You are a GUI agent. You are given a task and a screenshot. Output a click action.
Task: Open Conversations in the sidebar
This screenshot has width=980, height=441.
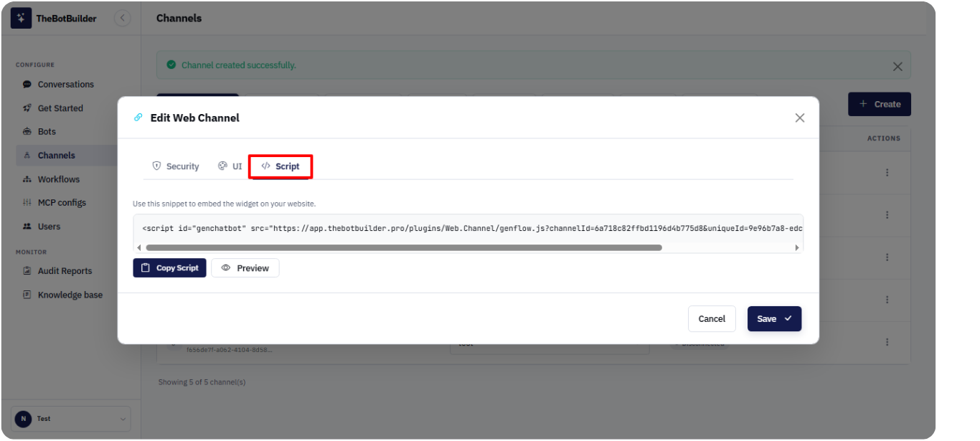click(66, 85)
